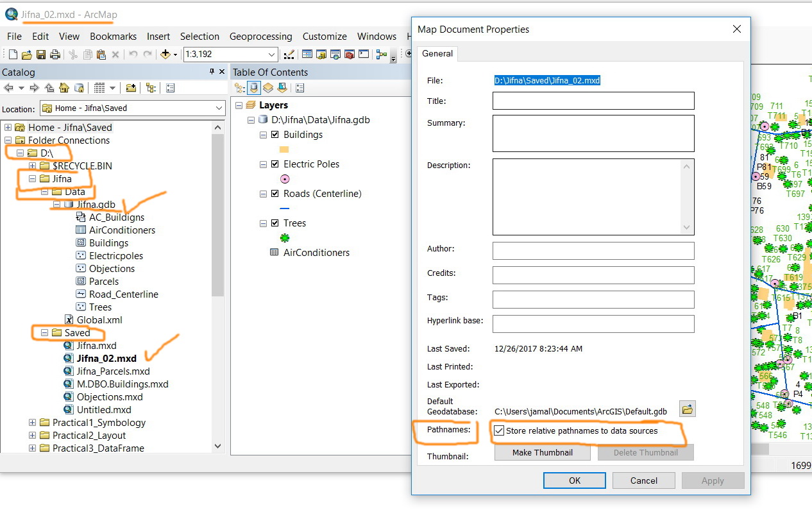This screenshot has height=510, width=812.
Task: Click the Trees layer green symbol
Action: point(285,237)
